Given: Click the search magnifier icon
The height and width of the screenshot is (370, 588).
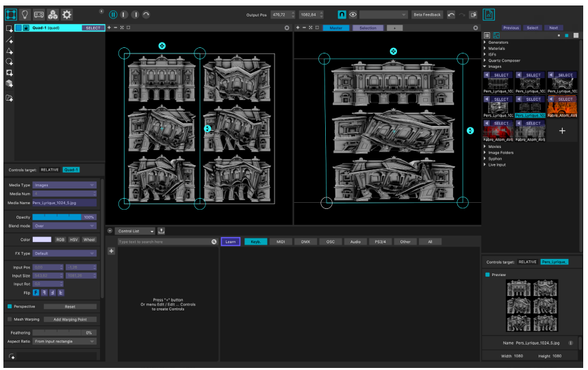Looking at the screenshot, I should coord(214,242).
